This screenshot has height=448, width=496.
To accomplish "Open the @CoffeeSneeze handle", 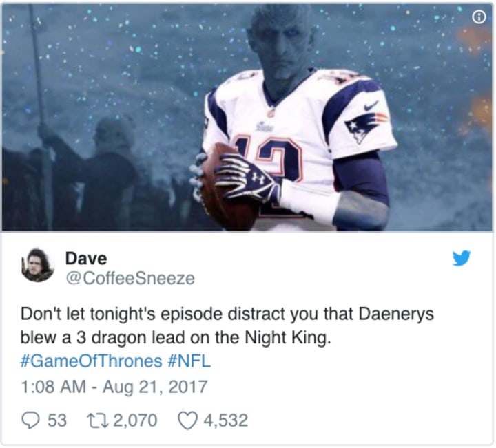I will click(x=130, y=278).
